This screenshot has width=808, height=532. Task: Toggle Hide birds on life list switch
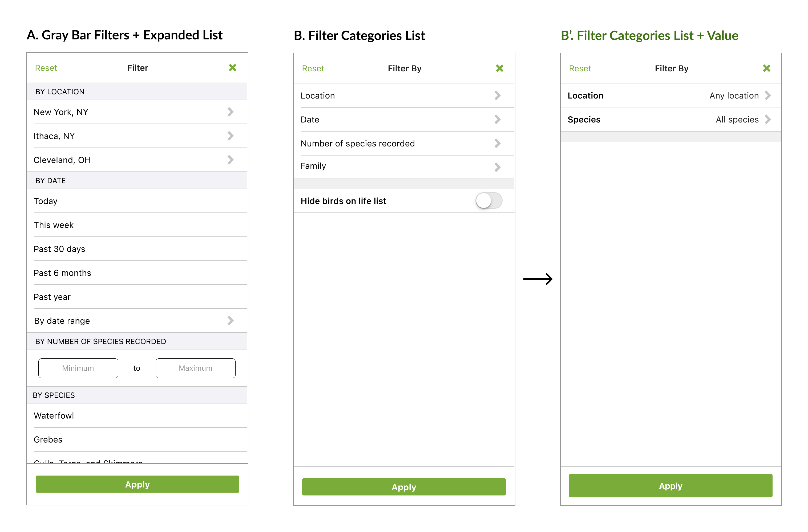[488, 201]
